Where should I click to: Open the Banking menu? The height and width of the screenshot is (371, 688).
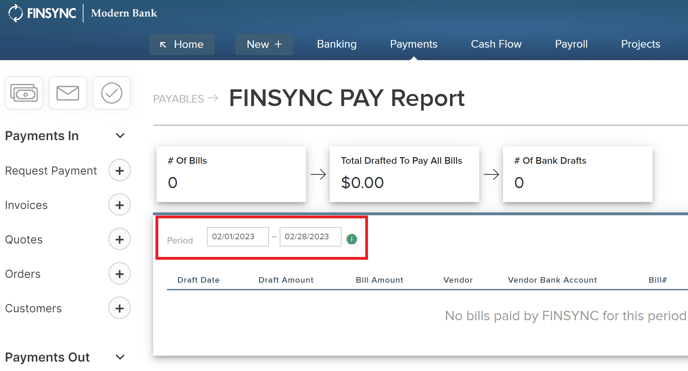(x=337, y=44)
